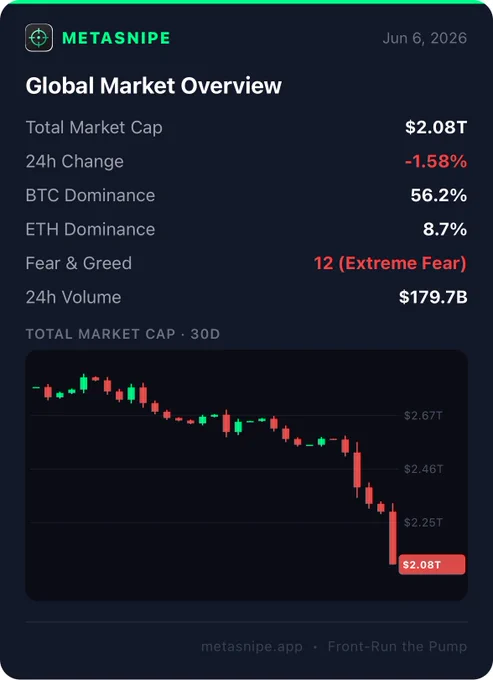Select the BTC Dominance 56.2% value
Viewport: 493px width, 680px height.
coord(439,195)
